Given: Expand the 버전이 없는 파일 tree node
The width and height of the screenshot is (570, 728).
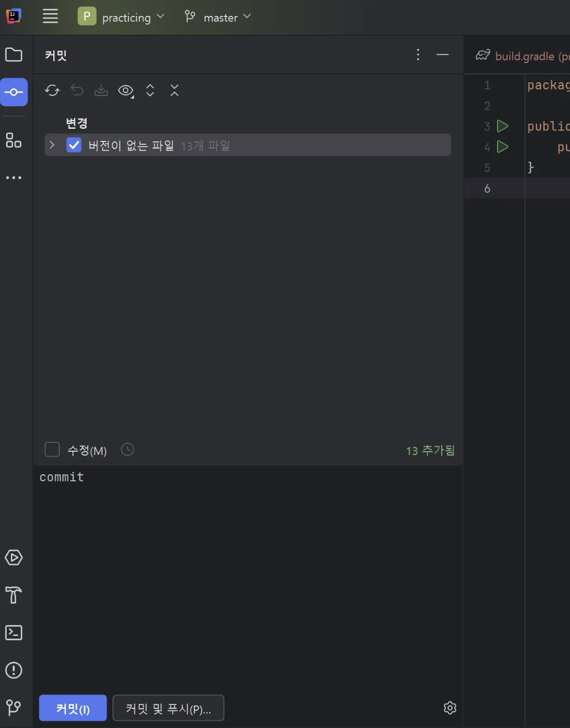Looking at the screenshot, I should pyautogui.click(x=52, y=145).
